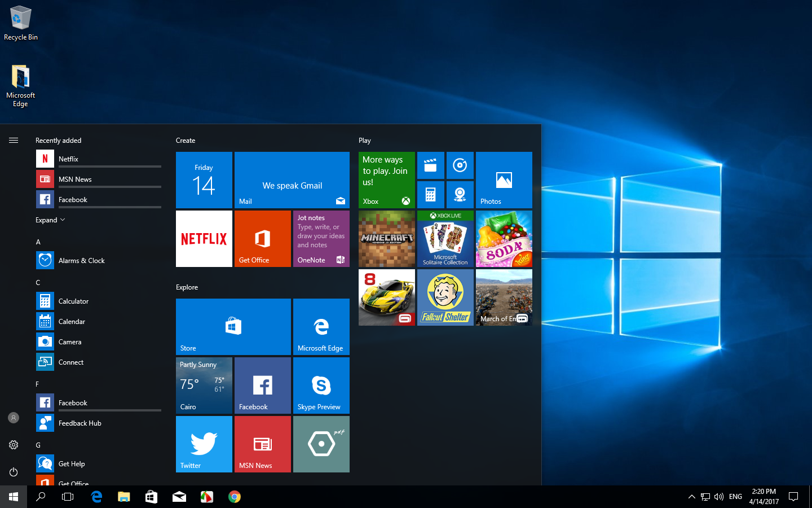Click the Create group title
This screenshot has width=812, height=508.
(x=186, y=141)
